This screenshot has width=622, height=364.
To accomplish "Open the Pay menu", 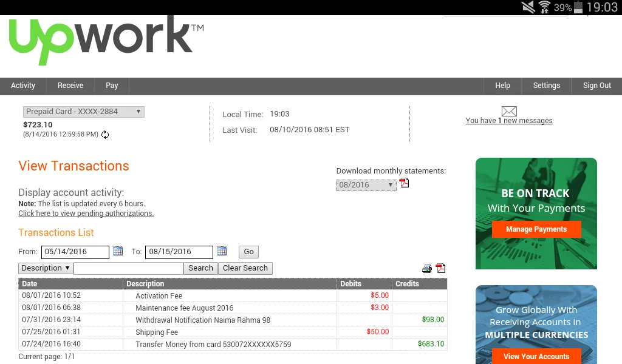I will pyautogui.click(x=112, y=86).
